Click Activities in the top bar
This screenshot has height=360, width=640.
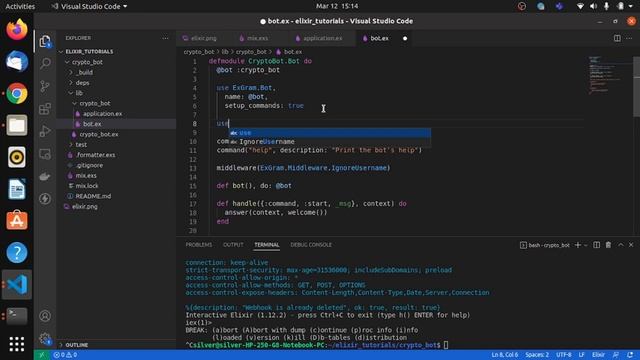[x=20, y=6]
